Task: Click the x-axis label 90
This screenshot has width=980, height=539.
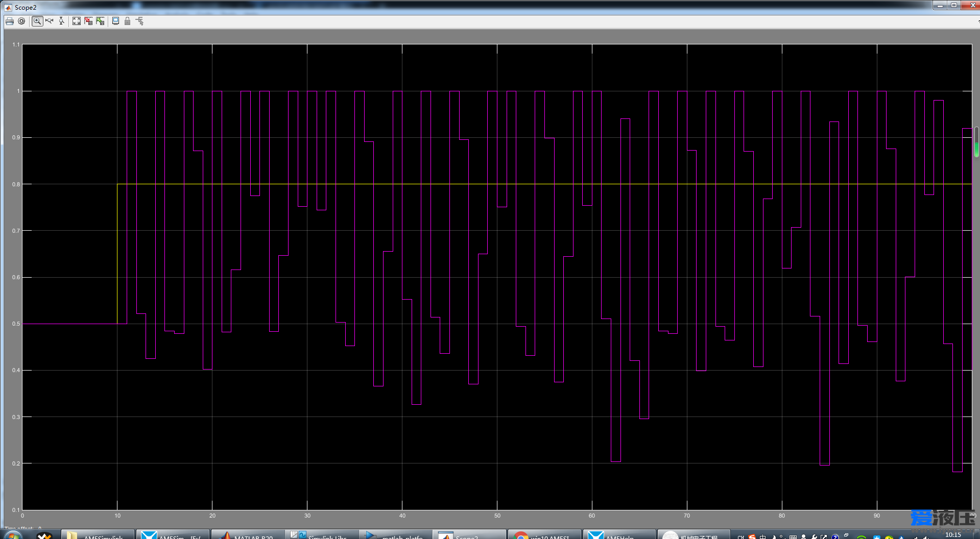Action: (877, 516)
